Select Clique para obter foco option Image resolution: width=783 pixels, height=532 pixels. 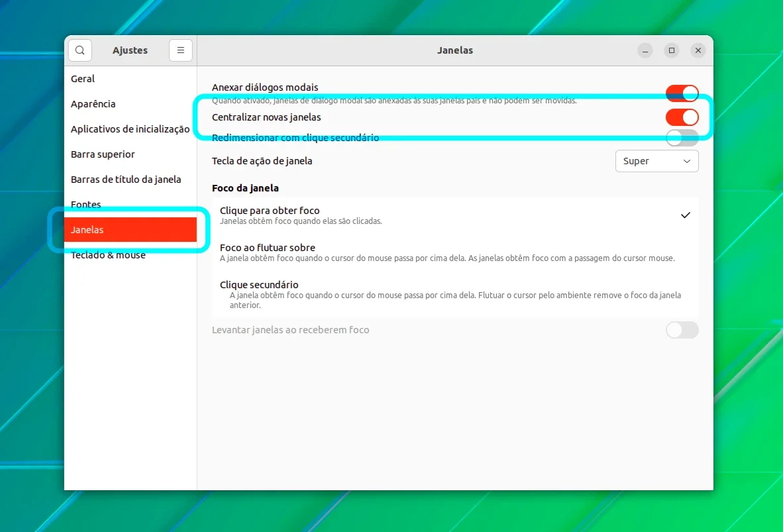(x=455, y=215)
